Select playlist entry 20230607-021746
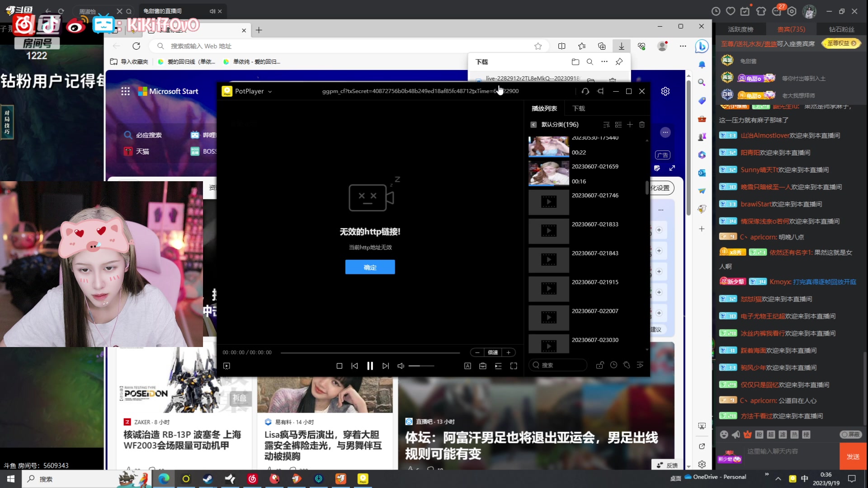This screenshot has width=868, height=488. pyautogui.click(x=586, y=202)
